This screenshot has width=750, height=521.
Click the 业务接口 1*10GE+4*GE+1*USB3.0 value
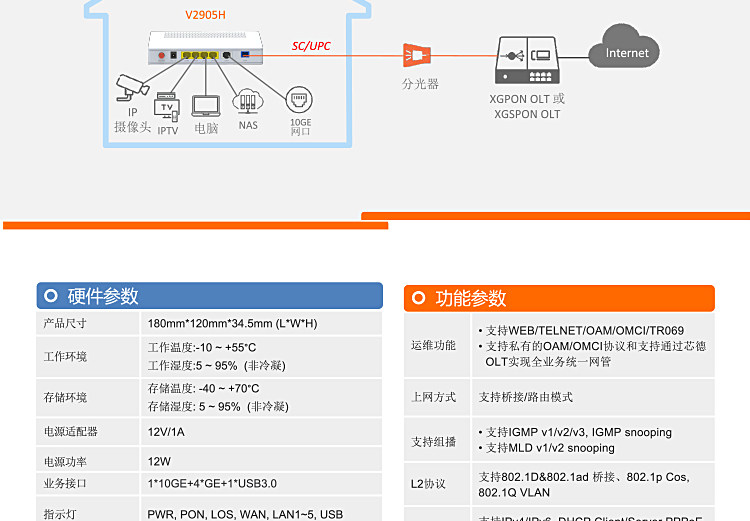(212, 484)
